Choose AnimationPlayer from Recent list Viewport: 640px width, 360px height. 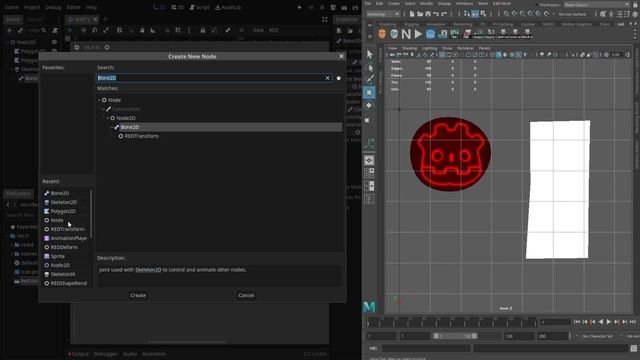pos(68,238)
